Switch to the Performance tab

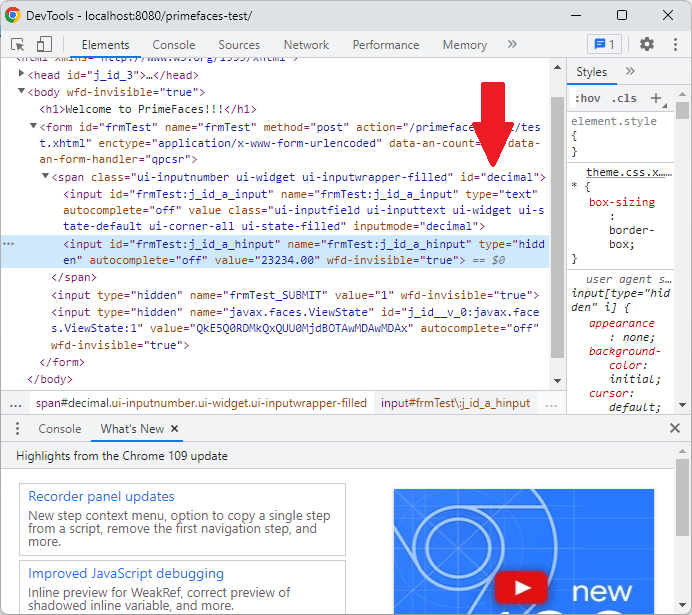[x=386, y=45]
